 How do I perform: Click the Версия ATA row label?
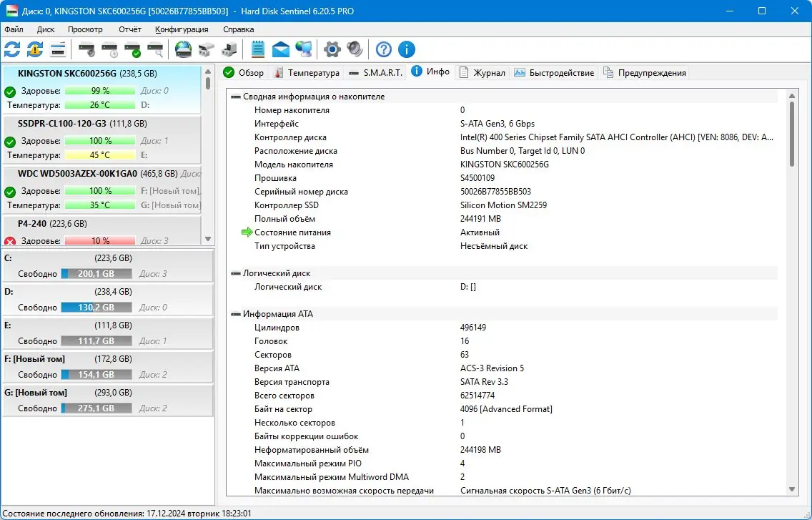pyautogui.click(x=277, y=368)
